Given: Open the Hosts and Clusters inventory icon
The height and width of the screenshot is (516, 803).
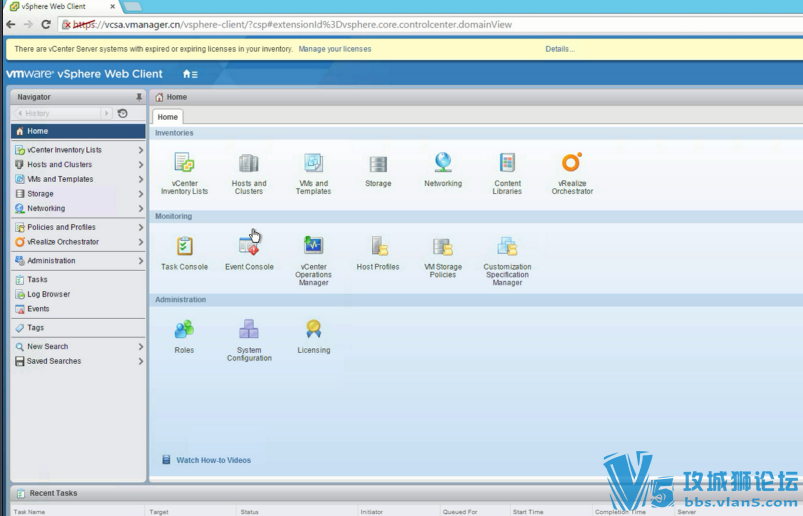Looking at the screenshot, I should [x=249, y=163].
